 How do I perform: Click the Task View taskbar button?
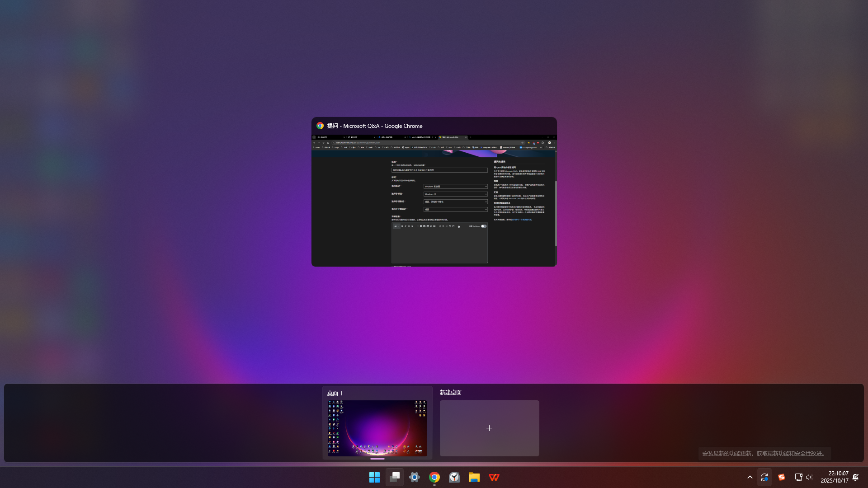tap(395, 477)
